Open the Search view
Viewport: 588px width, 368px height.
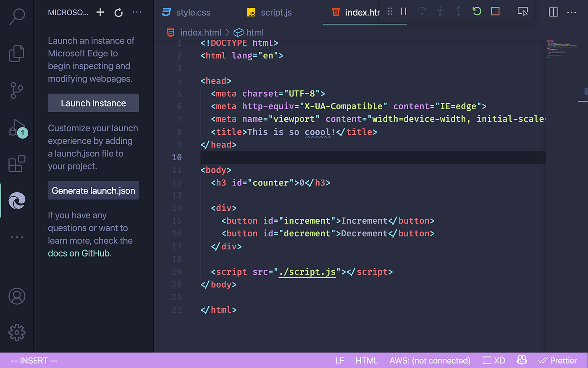pyautogui.click(x=16, y=17)
